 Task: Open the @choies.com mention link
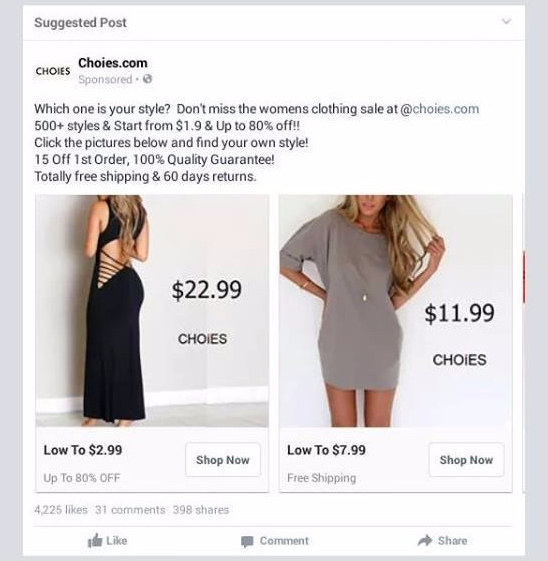[x=439, y=109]
